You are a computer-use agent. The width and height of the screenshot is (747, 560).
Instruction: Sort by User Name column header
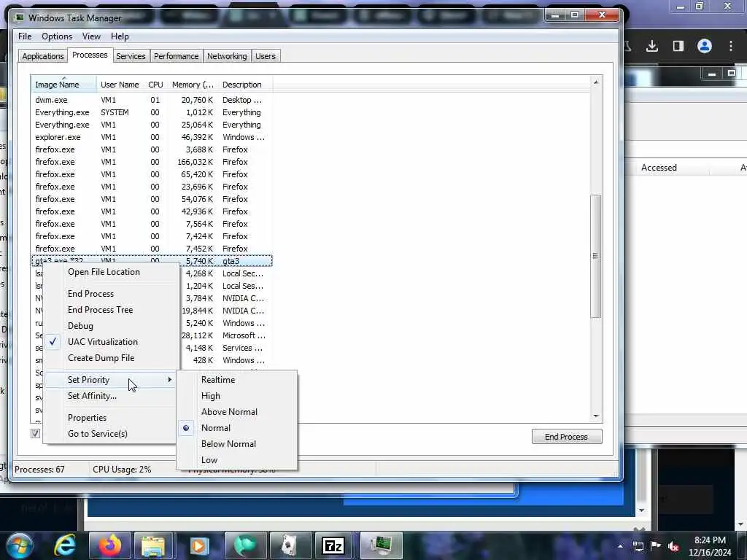[120, 85]
